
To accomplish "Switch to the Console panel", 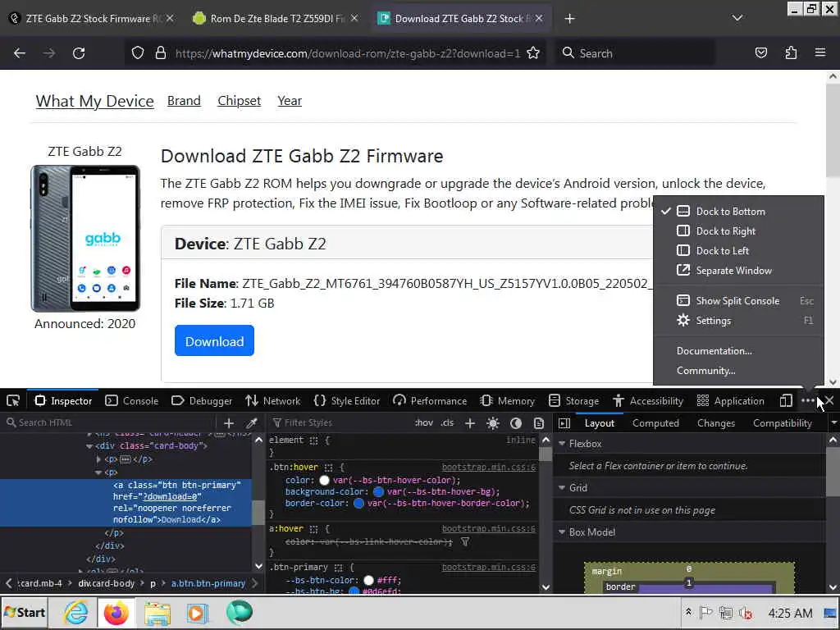I will 132,400.
